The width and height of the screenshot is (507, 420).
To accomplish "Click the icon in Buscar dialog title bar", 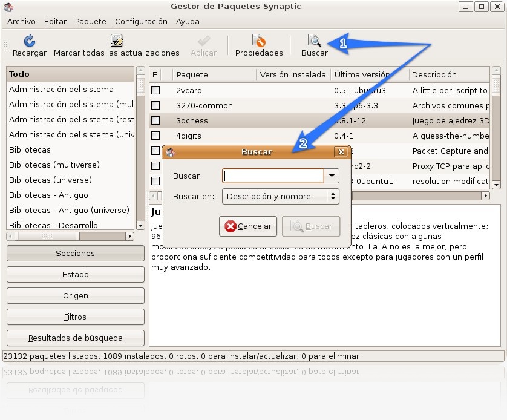I will (171, 152).
